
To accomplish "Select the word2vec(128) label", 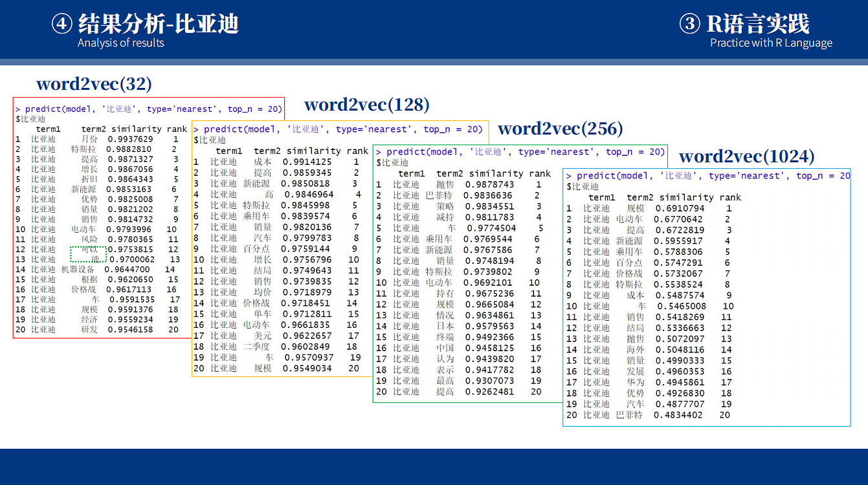I will [366, 105].
